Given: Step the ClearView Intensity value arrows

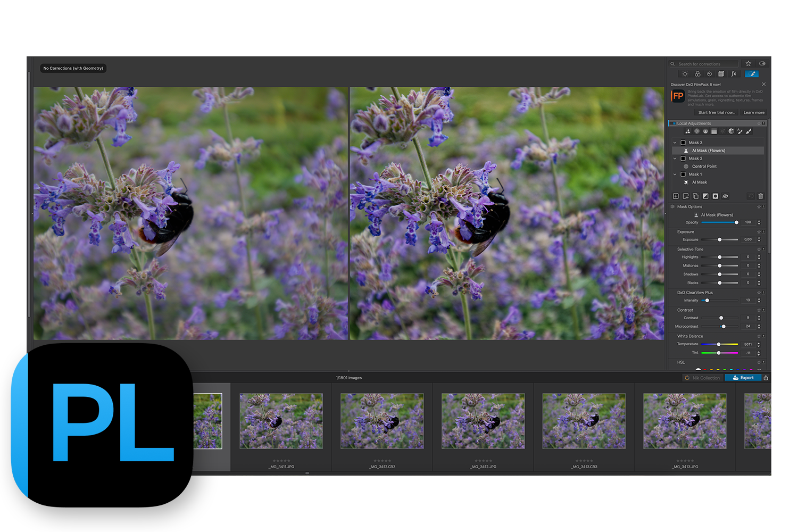Looking at the screenshot, I should 759,301.
